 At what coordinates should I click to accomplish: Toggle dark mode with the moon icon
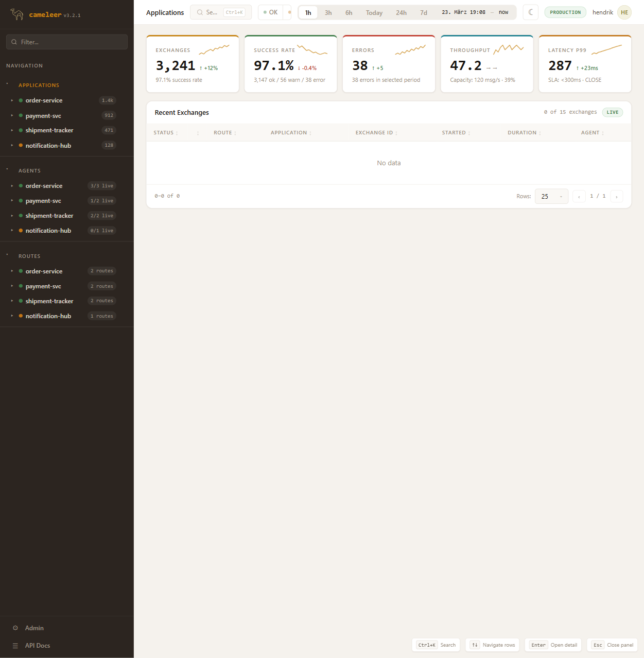[x=530, y=12]
